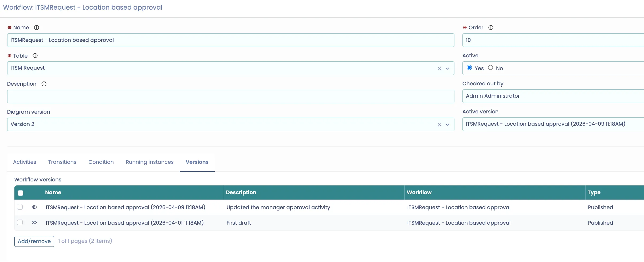Select Yes for Active
Viewport: 644px width, 262px height.
point(469,68)
